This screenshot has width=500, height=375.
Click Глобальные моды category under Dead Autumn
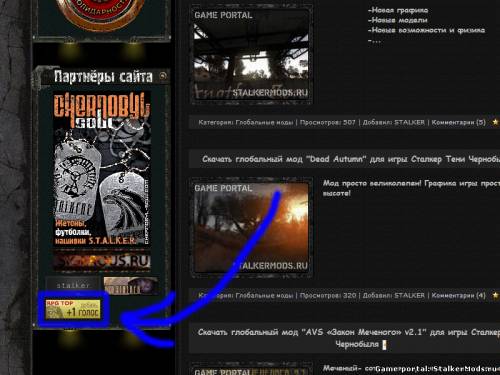(264, 295)
